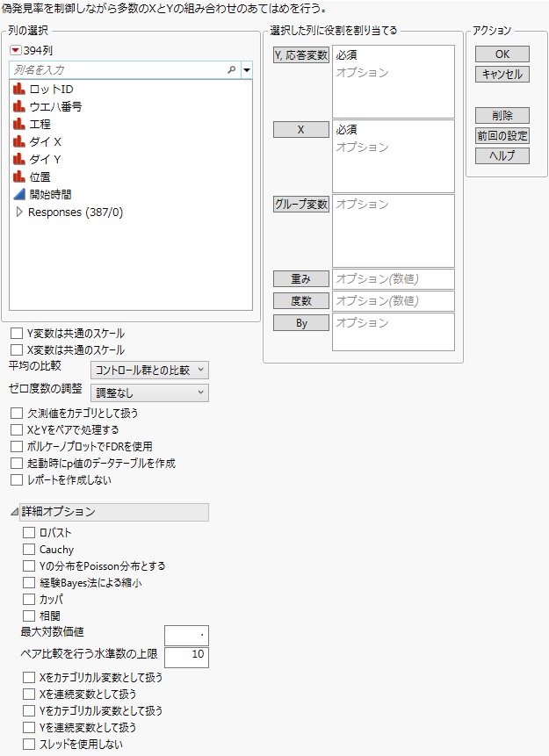Enable the Cauchy option

[29, 549]
